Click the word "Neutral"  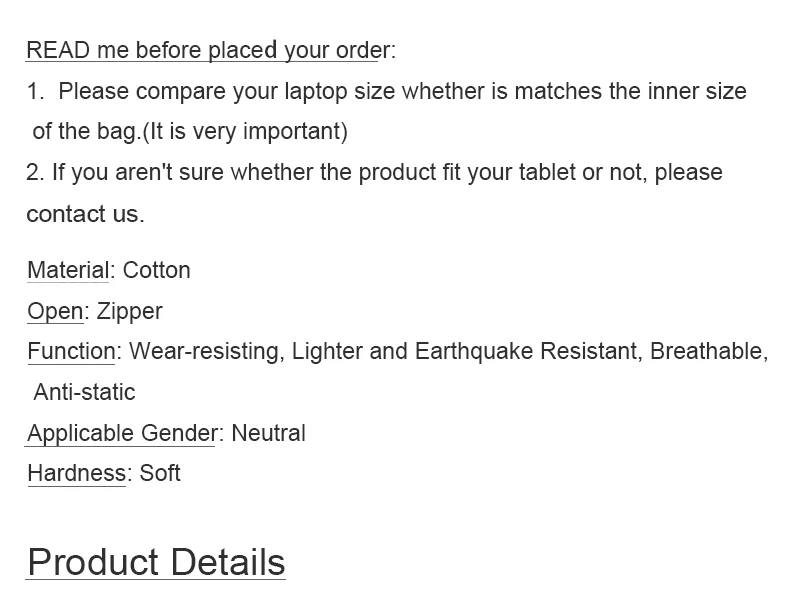(268, 433)
